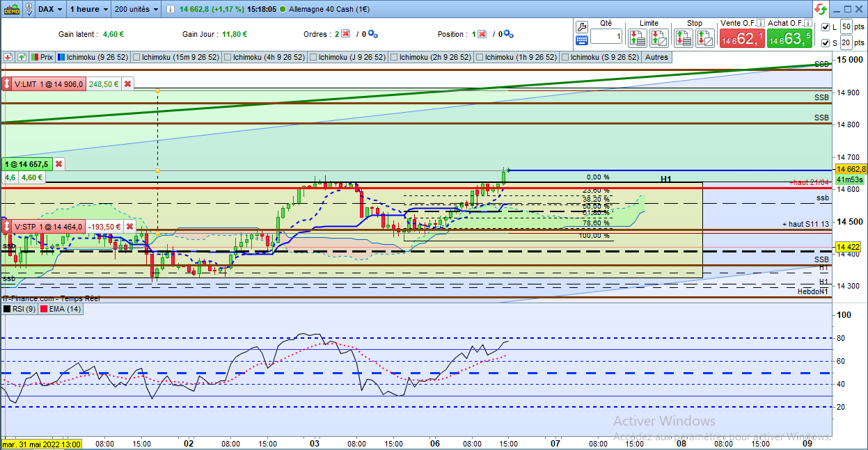Enable the Ichimoku (S 9 26 52) checkbox
Viewport: 868px width, 450px height.
[x=566, y=57]
